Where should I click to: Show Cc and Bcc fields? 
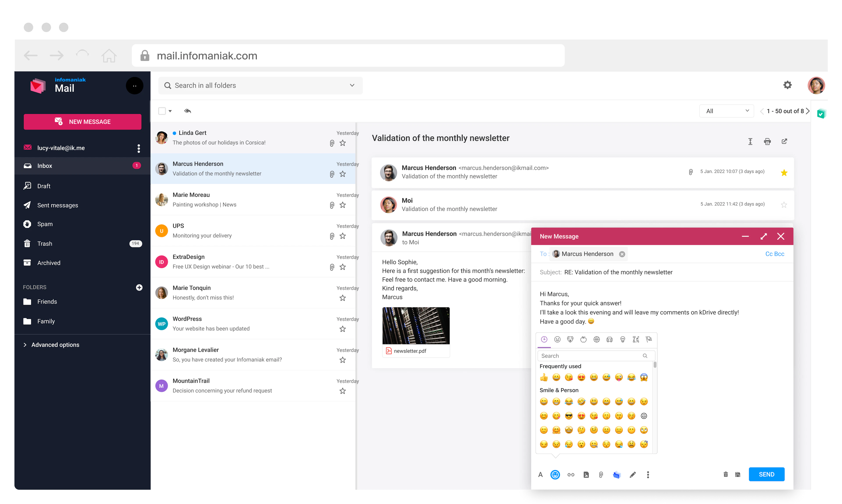pos(775,254)
